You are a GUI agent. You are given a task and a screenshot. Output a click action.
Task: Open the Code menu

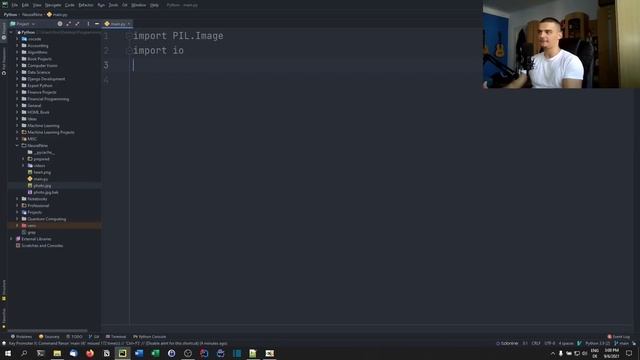pyautogui.click(x=70, y=5)
